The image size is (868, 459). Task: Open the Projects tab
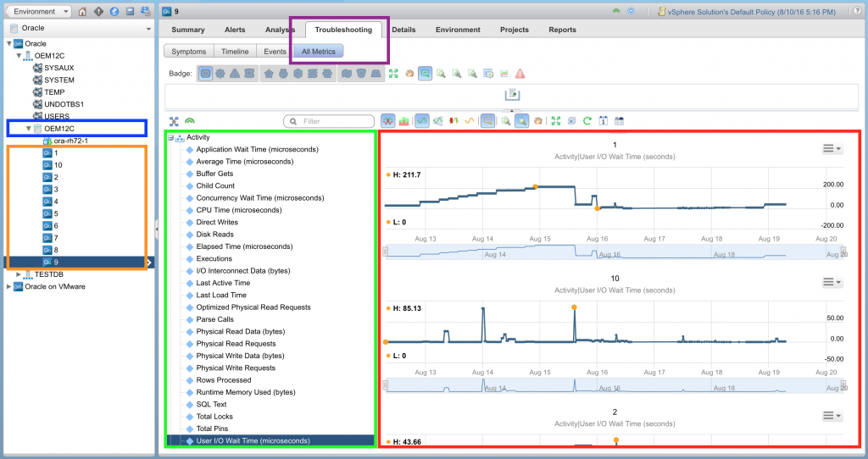click(515, 30)
